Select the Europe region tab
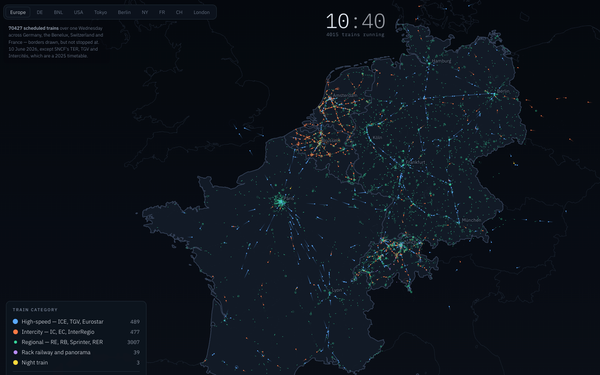Image resolution: width=600 pixels, height=375 pixels. pyautogui.click(x=18, y=12)
